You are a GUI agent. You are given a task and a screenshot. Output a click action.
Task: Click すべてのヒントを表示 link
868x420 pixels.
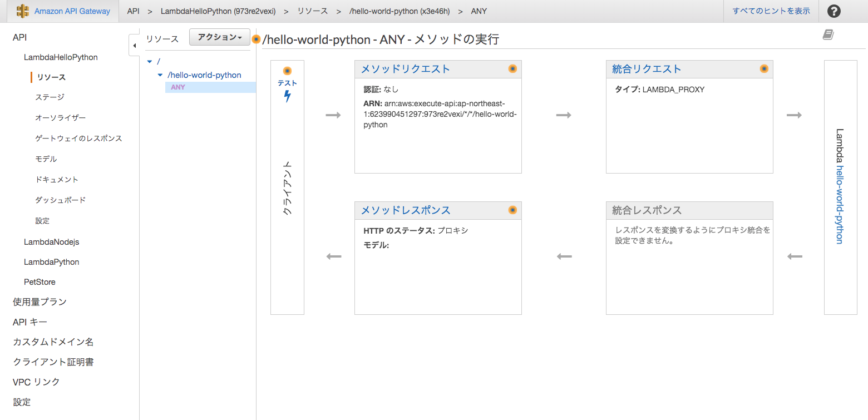tap(771, 11)
